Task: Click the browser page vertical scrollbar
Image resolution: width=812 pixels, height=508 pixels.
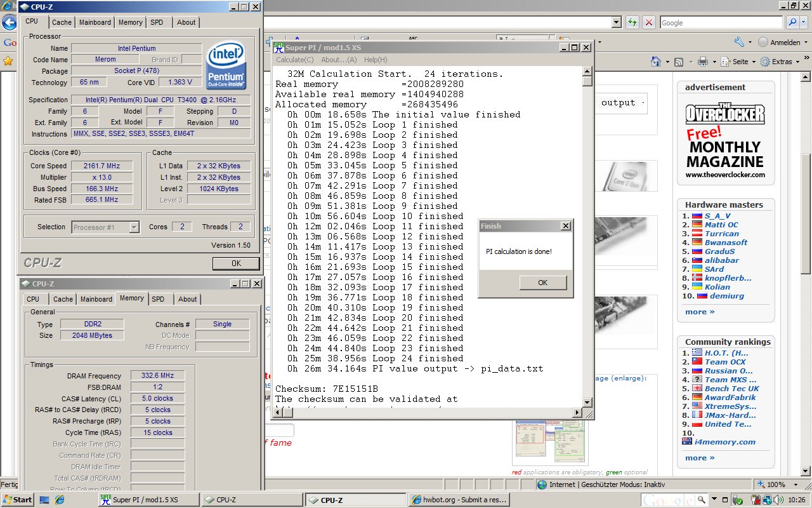Action: pos(806,273)
